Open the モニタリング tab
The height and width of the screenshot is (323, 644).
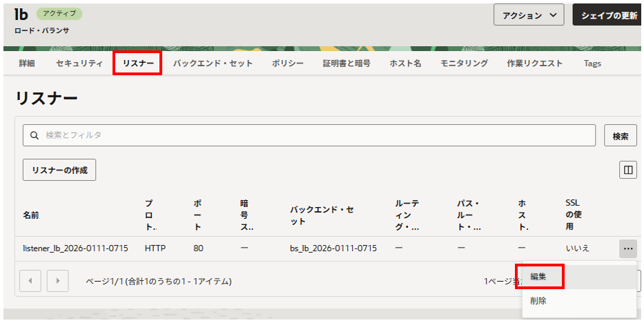click(x=465, y=63)
